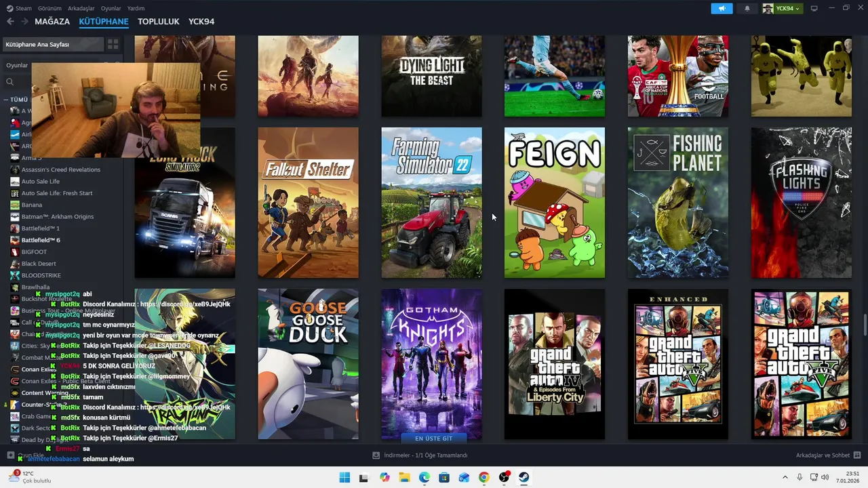Open the Yardım menu

(x=136, y=8)
